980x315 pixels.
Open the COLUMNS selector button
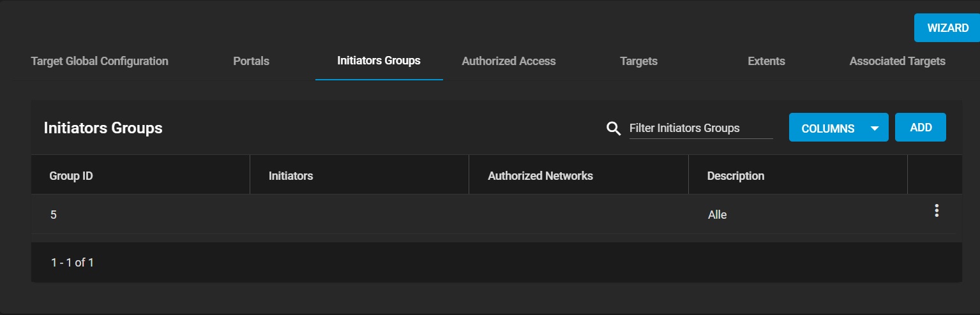coord(838,128)
